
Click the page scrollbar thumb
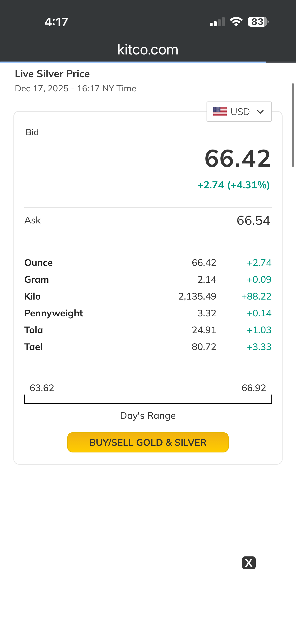click(x=293, y=125)
